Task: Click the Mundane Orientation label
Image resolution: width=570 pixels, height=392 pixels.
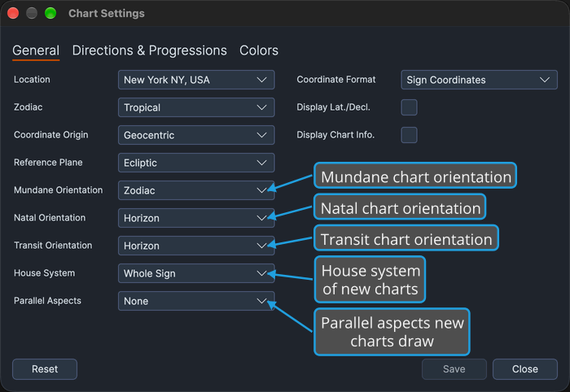Action: [x=58, y=189]
